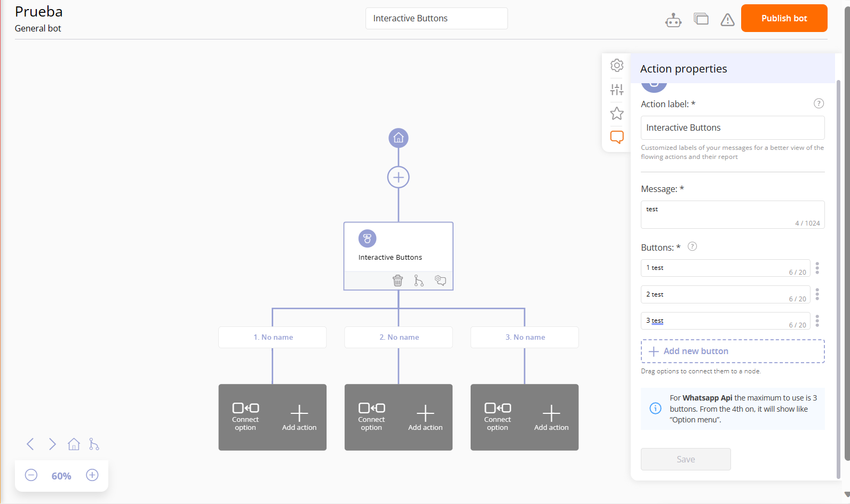Click the orange chat bubble icon

617,137
